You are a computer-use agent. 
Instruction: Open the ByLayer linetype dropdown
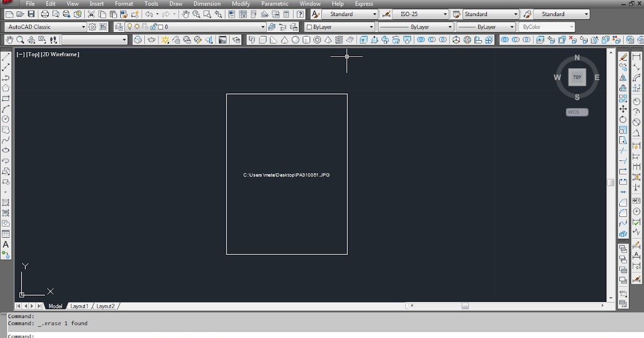pos(416,26)
